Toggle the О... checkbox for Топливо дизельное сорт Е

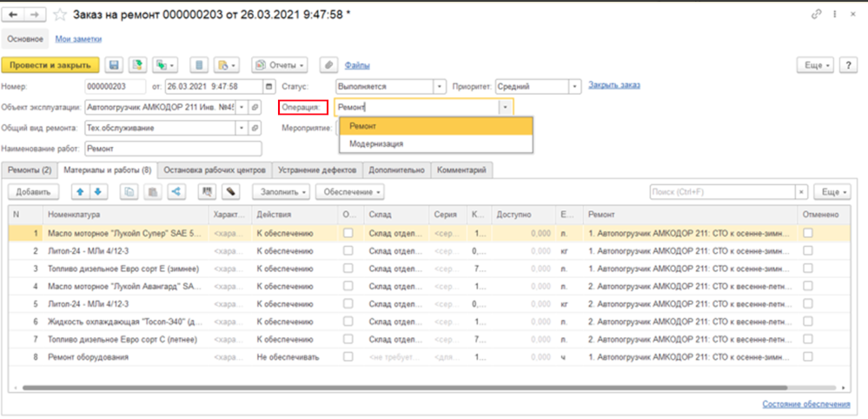(348, 269)
